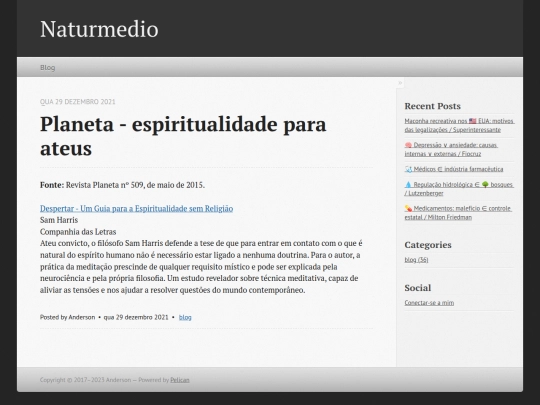Screen dimensions: 540x405
Task: Open the Blog menu item
Action: tap(48, 68)
